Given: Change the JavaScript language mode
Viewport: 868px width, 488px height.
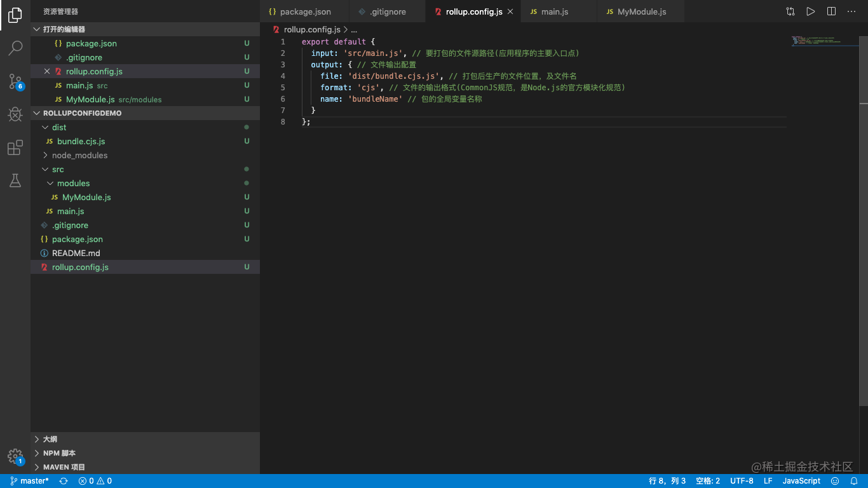Looking at the screenshot, I should pyautogui.click(x=801, y=481).
